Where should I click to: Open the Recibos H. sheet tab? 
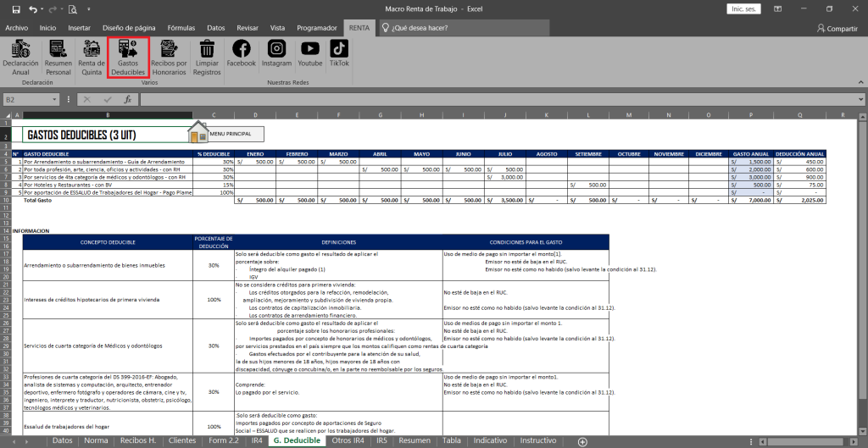(x=138, y=441)
